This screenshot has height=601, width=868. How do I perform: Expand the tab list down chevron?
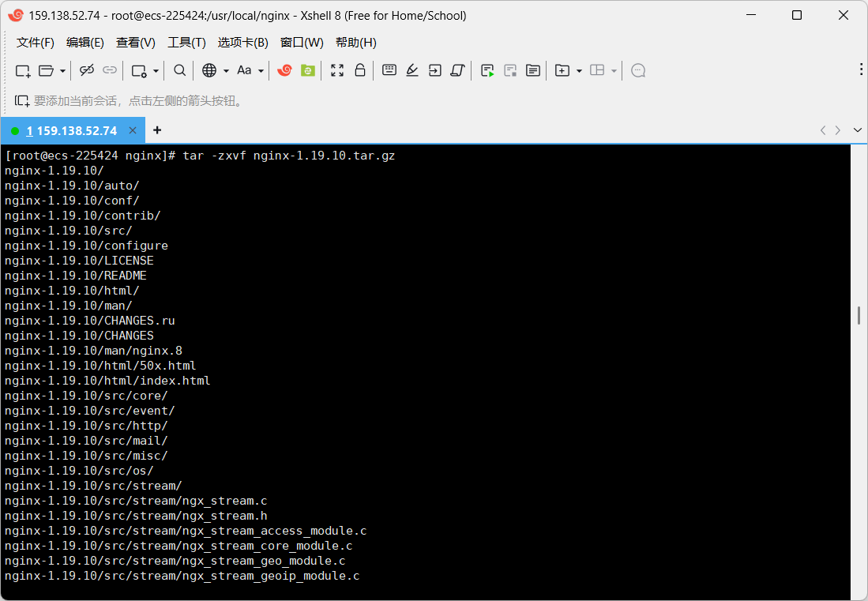point(858,130)
